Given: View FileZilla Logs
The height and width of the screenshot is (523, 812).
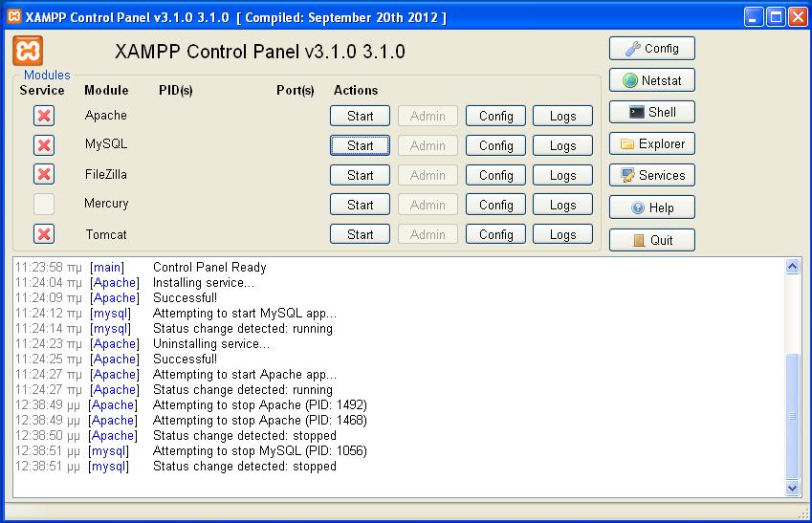Looking at the screenshot, I should tap(563, 175).
